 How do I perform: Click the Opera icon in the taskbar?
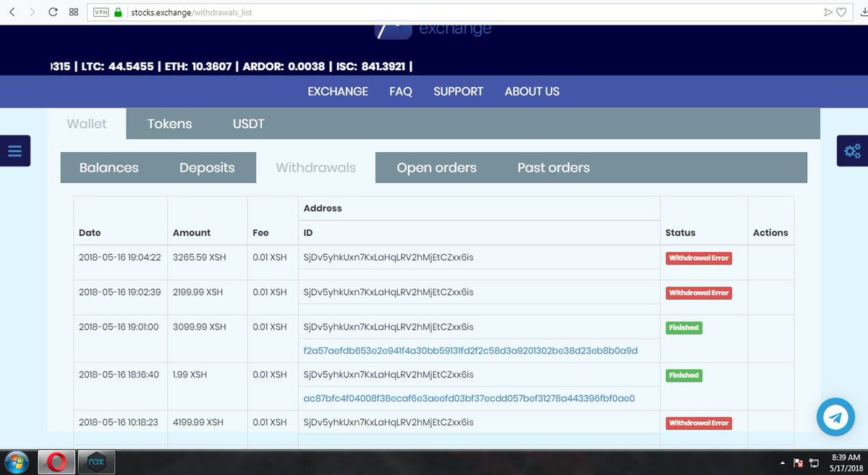coord(57,462)
